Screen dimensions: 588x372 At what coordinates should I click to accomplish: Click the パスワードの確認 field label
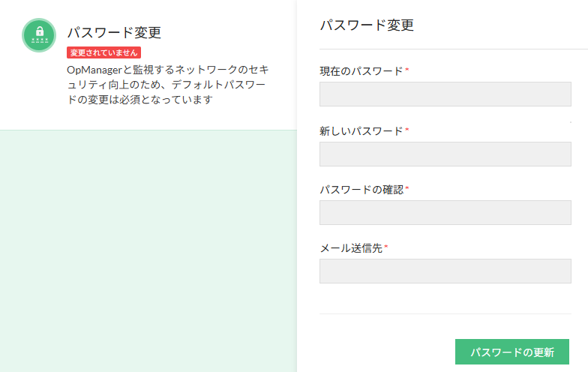point(361,189)
